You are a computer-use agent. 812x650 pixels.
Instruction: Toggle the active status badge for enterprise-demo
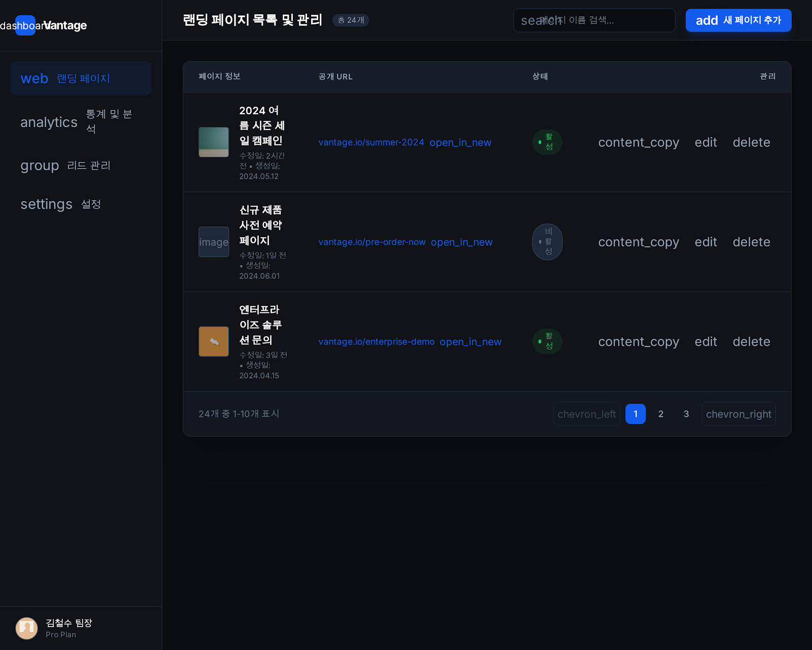[547, 341]
